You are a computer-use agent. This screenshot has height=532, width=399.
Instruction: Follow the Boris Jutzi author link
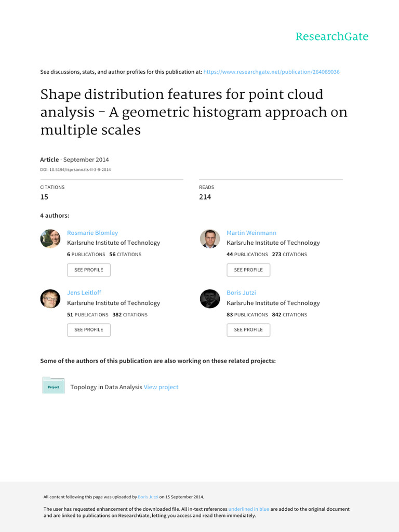pos(241,292)
